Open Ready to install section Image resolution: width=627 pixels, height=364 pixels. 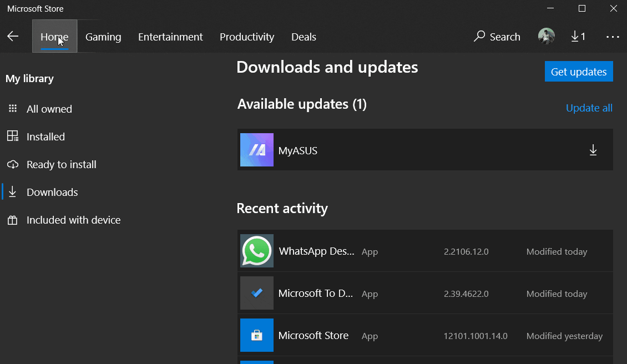[12, 164]
